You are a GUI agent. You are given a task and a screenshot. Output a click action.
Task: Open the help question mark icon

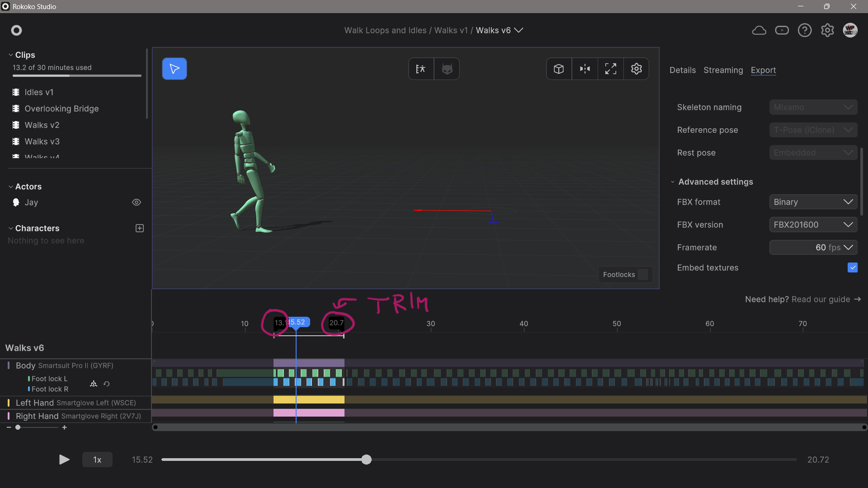click(804, 30)
